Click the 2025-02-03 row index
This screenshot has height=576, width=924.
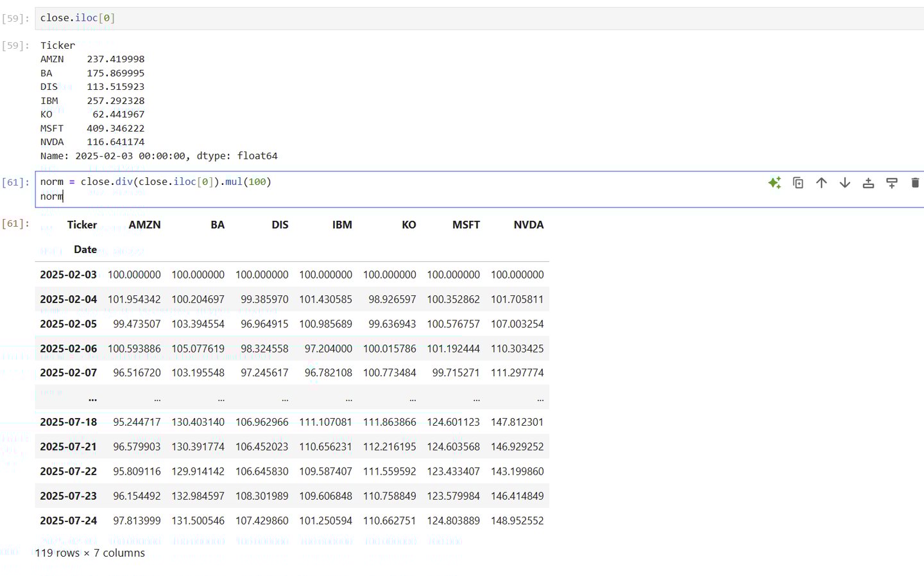pyautogui.click(x=69, y=275)
